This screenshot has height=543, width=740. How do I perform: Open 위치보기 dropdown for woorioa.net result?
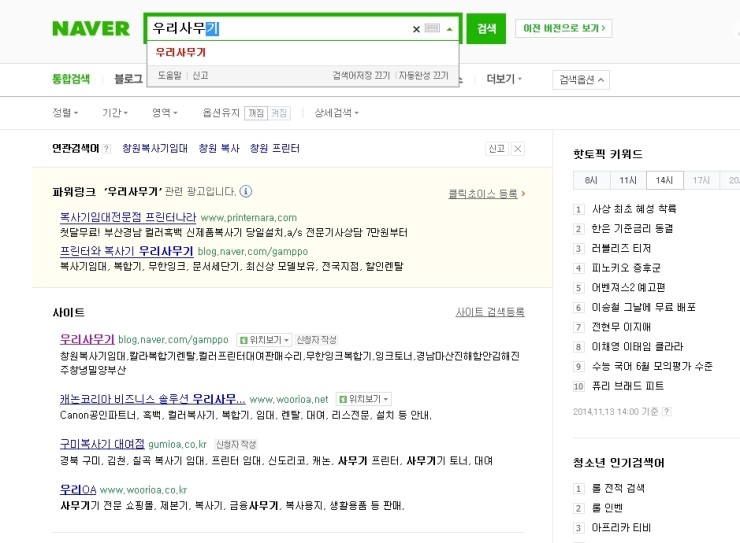pos(363,399)
